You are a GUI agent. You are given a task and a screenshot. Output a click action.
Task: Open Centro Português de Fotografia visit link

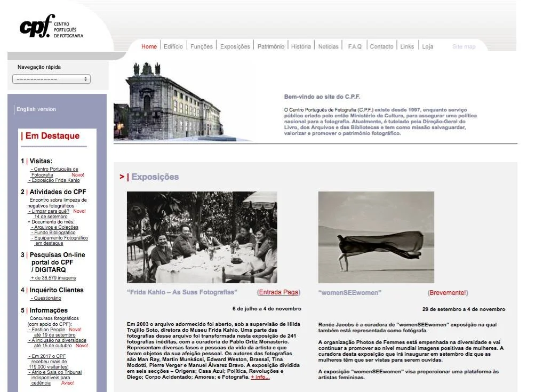(x=54, y=172)
